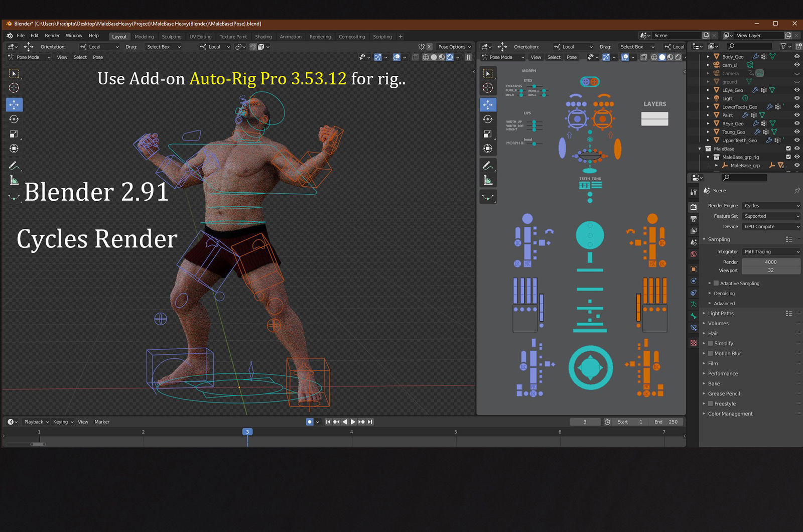803x532 pixels.
Task: Open the File menu
Action: coord(21,36)
